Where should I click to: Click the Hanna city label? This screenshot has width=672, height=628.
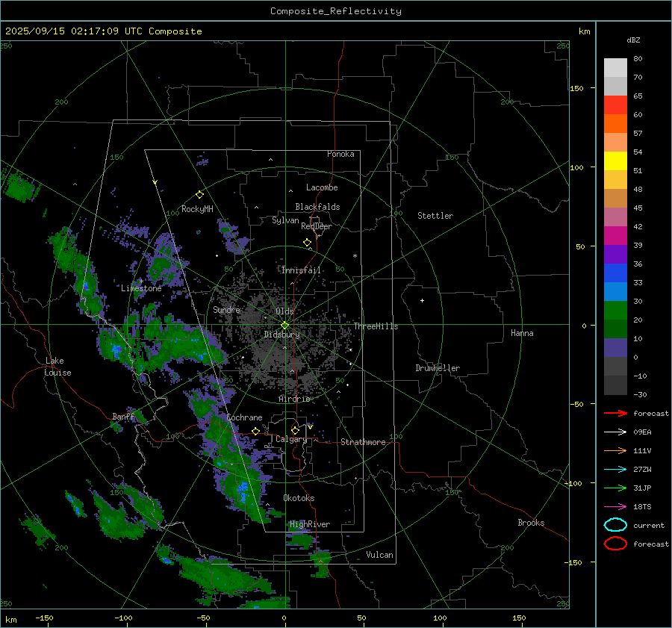[522, 333]
